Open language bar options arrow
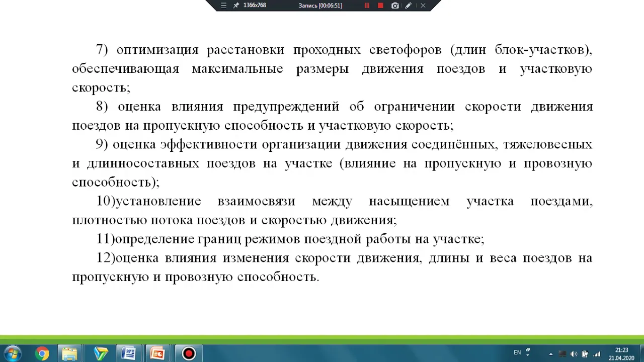The height and width of the screenshot is (362, 644). click(x=528, y=355)
